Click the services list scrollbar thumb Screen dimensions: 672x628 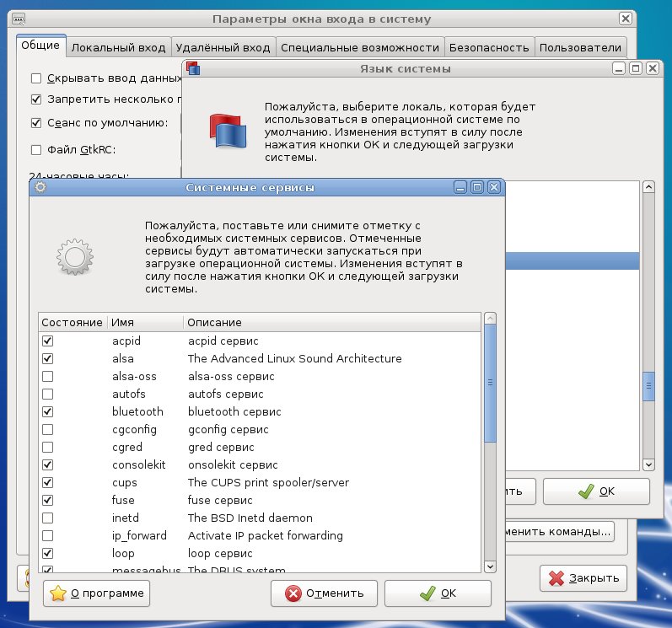pos(490,383)
